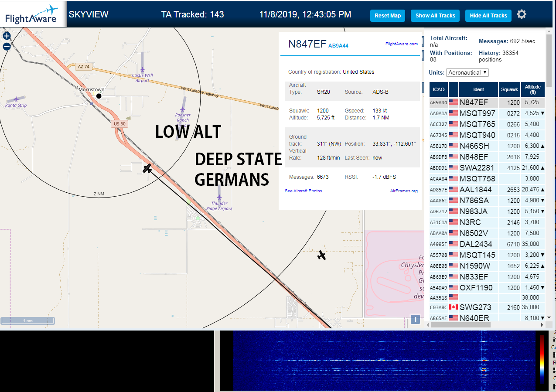This screenshot has width=556, height=392.
Task: Select the MSQT997 aircraft row
Action: [487, 113]
